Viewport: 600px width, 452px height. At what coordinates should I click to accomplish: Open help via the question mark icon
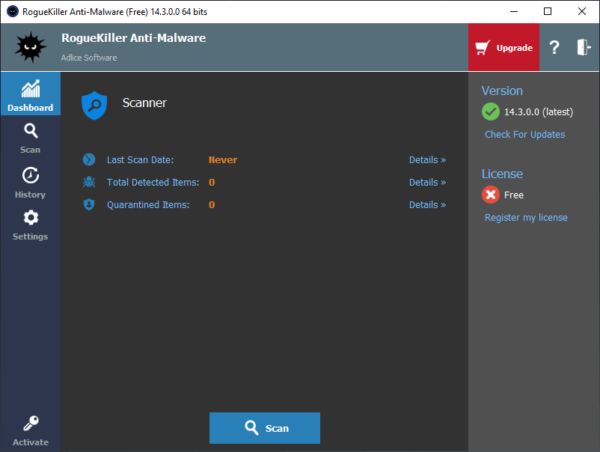(554, 47)
